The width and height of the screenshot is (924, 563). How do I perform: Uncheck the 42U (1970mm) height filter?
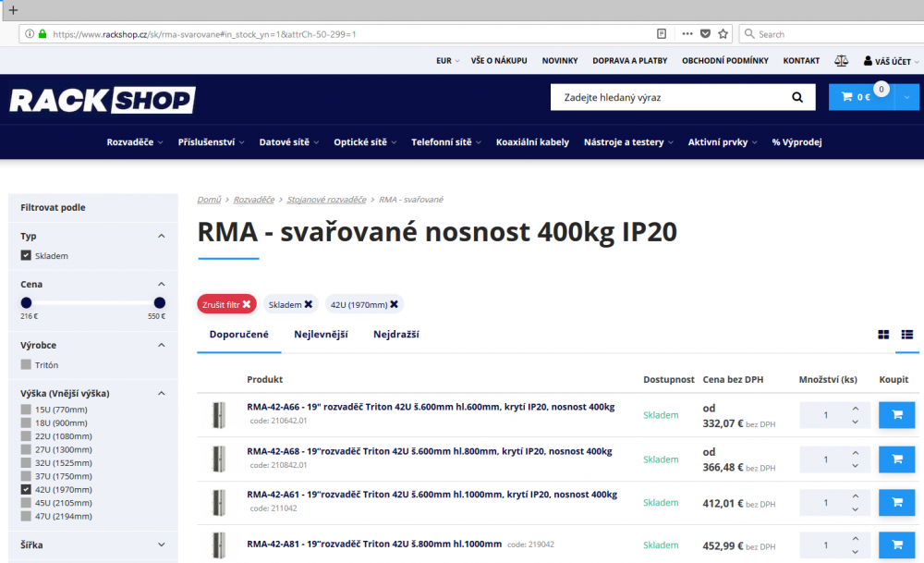(x=26, y=489)
